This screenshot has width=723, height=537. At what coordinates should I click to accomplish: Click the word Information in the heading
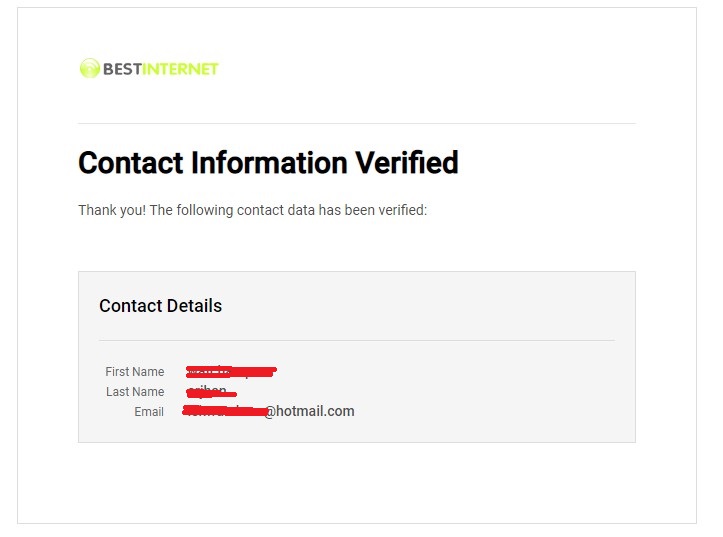[x=269, y=163]
